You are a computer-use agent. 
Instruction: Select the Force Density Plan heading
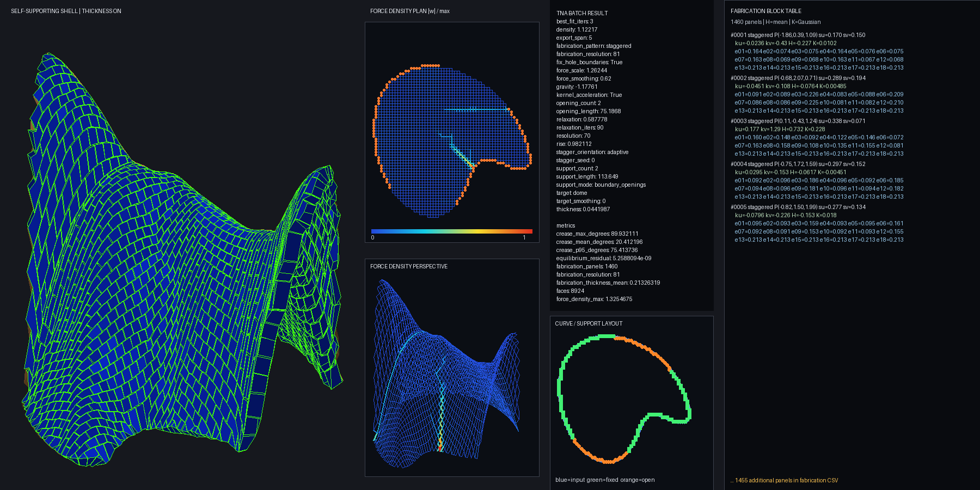410,11
